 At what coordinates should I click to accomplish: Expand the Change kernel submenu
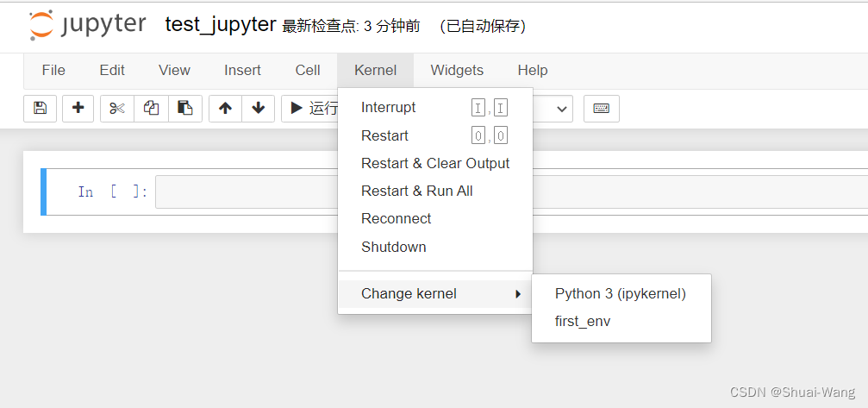tap(435, 293)
